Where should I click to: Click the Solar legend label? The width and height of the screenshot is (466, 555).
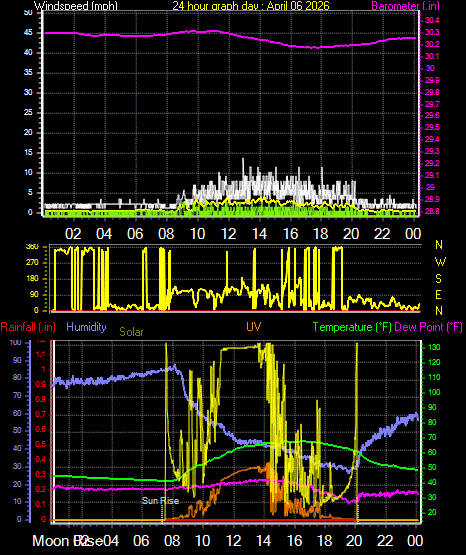[131, 332]
